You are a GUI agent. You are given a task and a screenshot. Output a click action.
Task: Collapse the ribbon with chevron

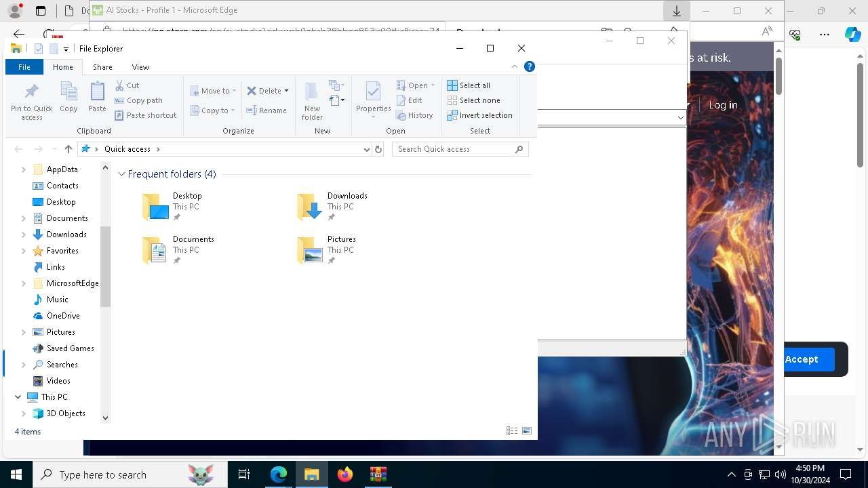515,66
